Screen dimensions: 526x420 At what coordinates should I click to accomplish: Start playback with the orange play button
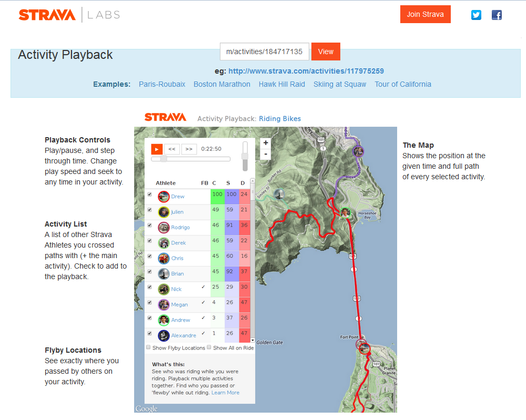click(x=157, y=149)
